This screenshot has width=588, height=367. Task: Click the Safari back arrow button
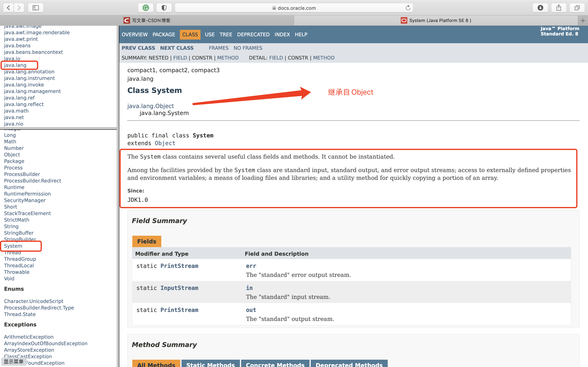click(9, 8)
